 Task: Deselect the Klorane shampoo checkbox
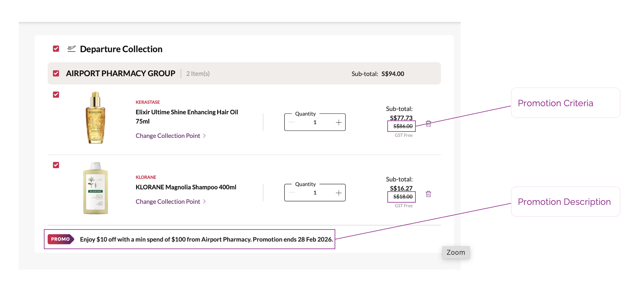coord(56,165)
